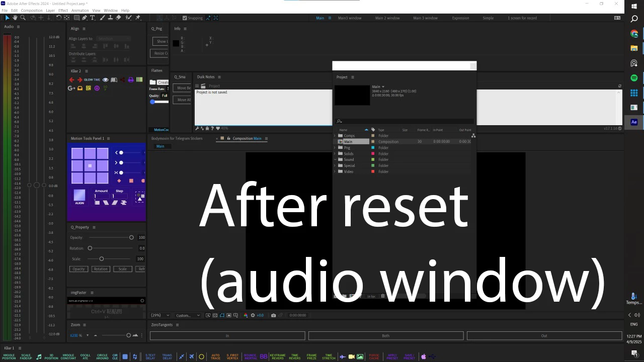This screenshot has width=644, height=362.
Task: Toggle mask and shape path visibility
Action: pos(222,315)
